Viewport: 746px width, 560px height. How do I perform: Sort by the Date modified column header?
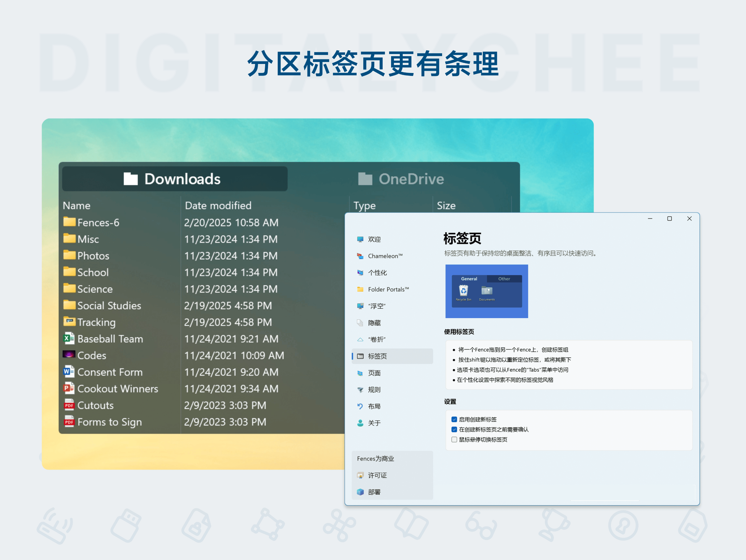[x=218, y=205]
